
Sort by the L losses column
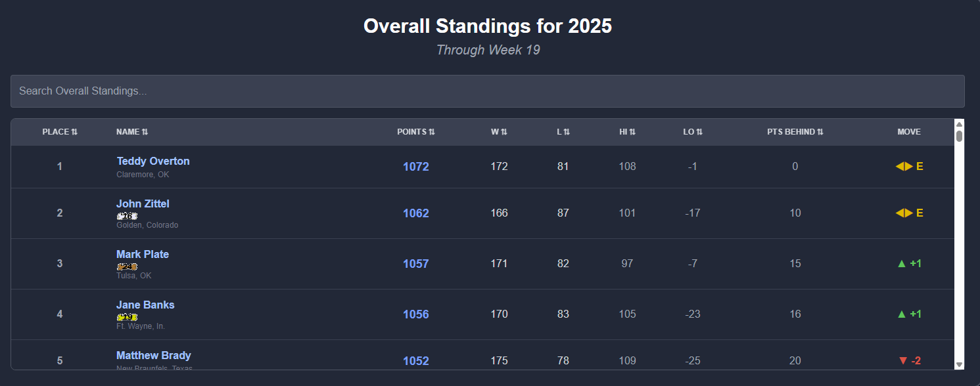point(563,132)
